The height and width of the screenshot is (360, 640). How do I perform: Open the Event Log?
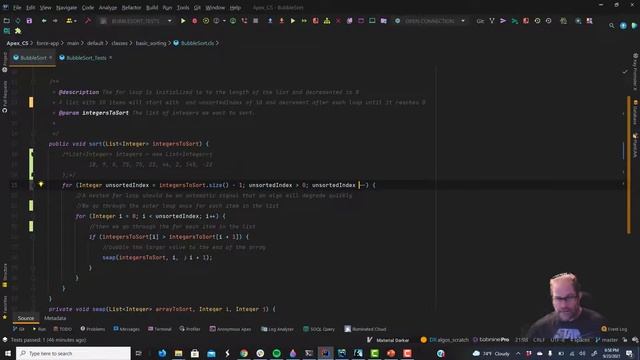coord(614,329)
